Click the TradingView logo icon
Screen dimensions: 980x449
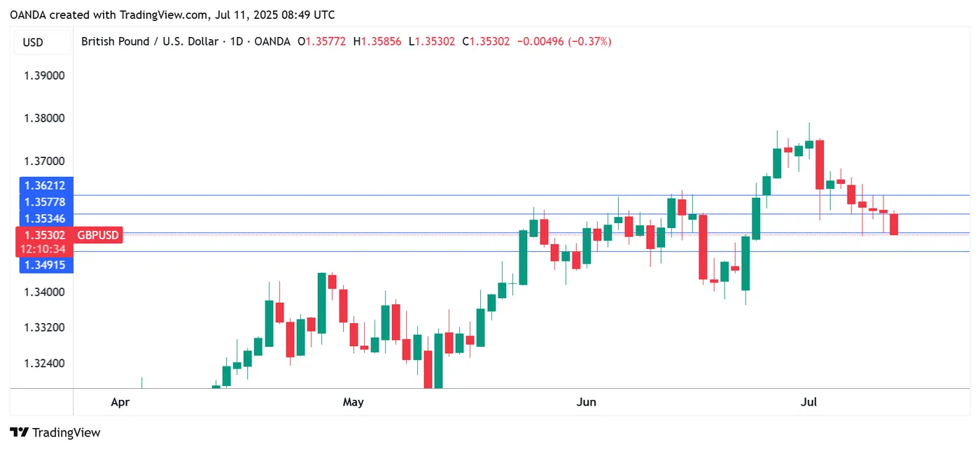pos(19,432)
